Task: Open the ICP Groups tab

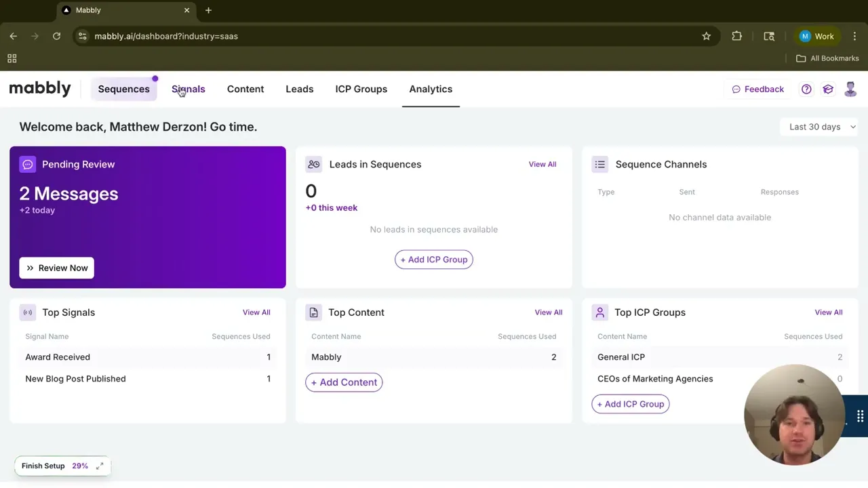Action: pyautogui.click(x=361, y=89)
